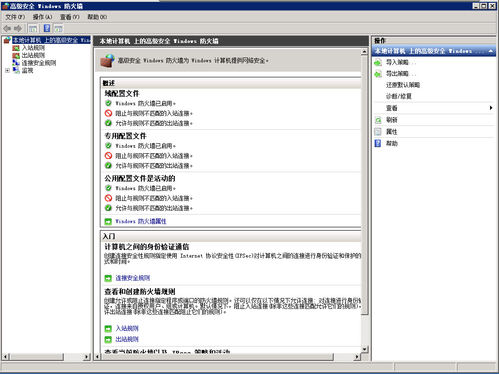Click 诊断/修复 in actions pane

[399, 96]
